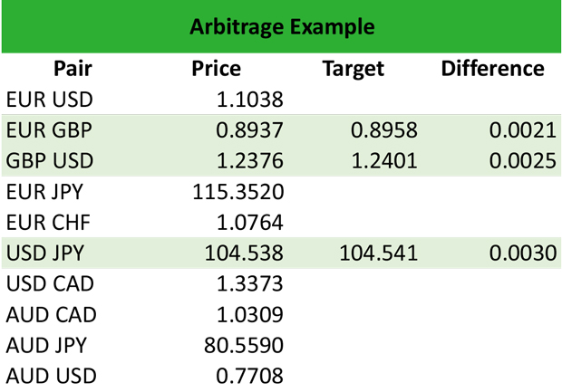Click the AUD CAD pair cell

pyautogui.click(x=51, y=314)
